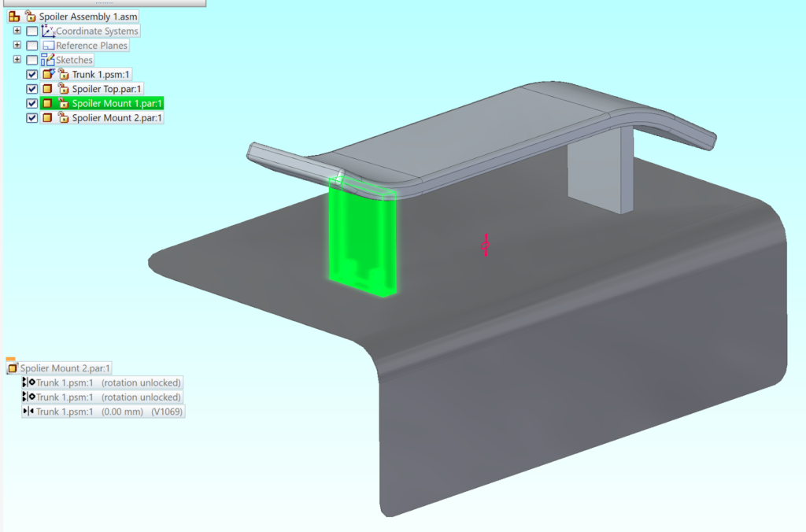Viewport: 806px width, 532px height.
Task: Click the axial align icon on first Trunk relationship
Action: point(27,382)
